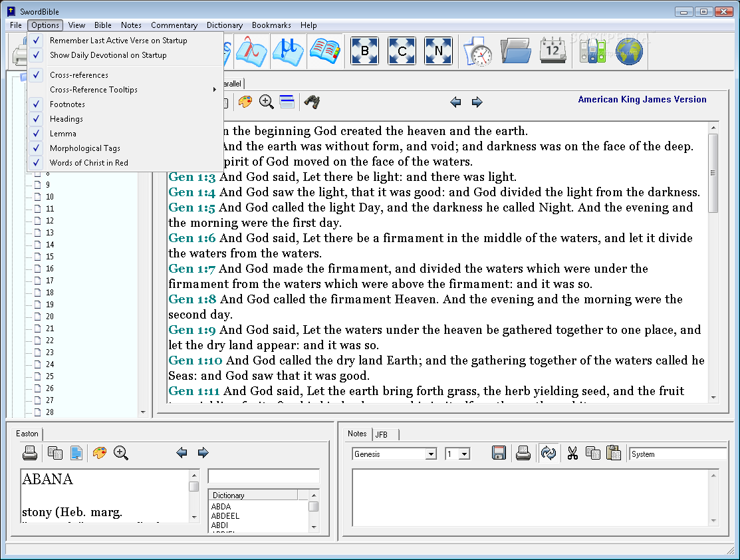Viewport: 740px width, 560px height.
Task: Open the Help menu
Action: [x=308, y=25]
